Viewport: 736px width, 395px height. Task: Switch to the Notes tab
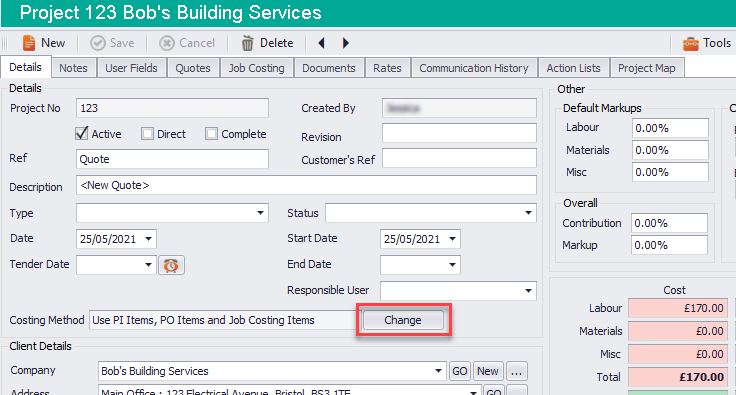pos(73,68)
